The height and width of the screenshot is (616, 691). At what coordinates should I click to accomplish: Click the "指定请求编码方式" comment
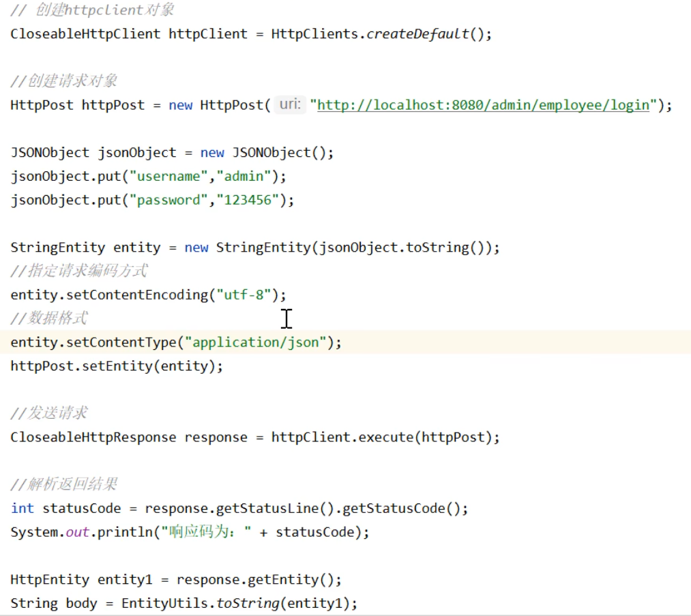[79, 271]
